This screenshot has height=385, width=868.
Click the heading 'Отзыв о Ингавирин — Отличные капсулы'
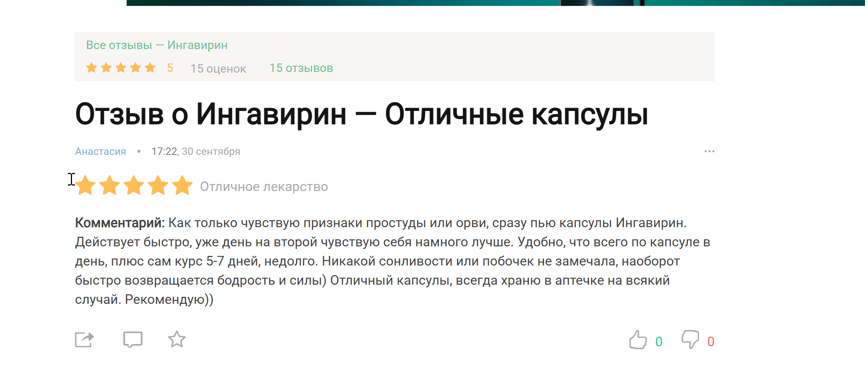(362, 114)
